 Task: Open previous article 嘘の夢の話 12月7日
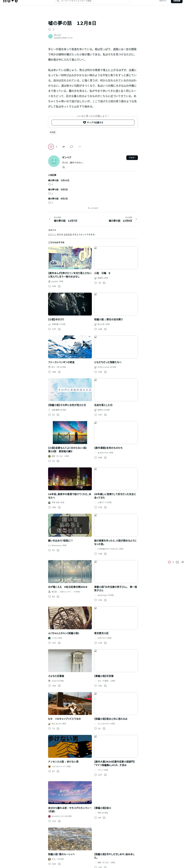pyautogui.click(x=65, y=221)
